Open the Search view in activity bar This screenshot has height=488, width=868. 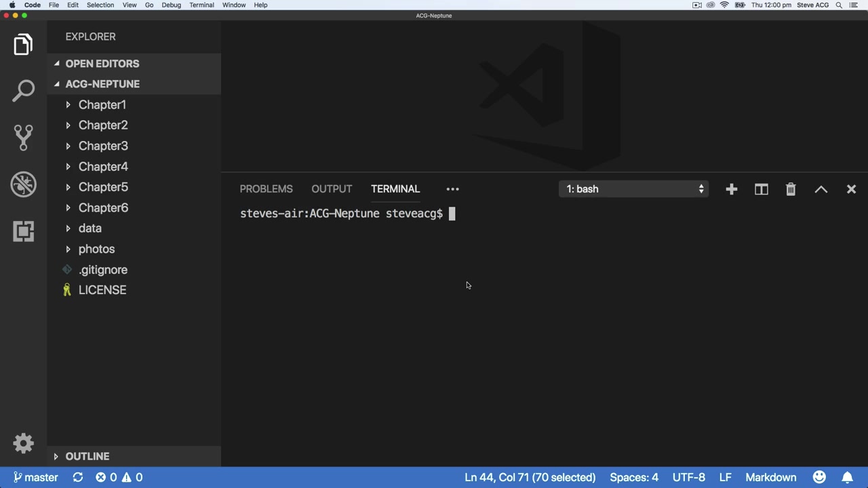[x=23, y=91]
